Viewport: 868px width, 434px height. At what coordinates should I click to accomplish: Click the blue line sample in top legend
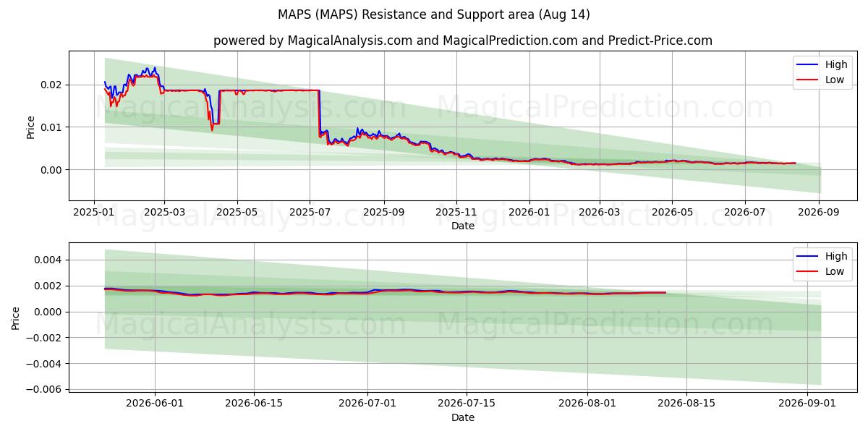(x=808, y=65)
